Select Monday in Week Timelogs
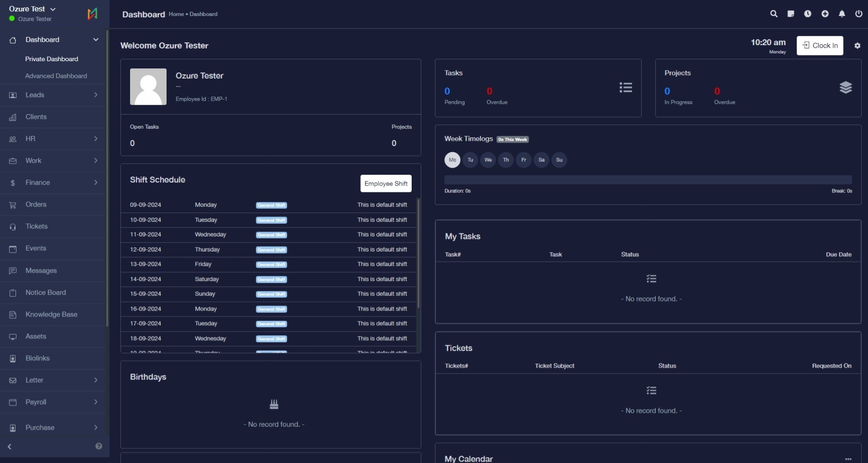 click(452, 160)
